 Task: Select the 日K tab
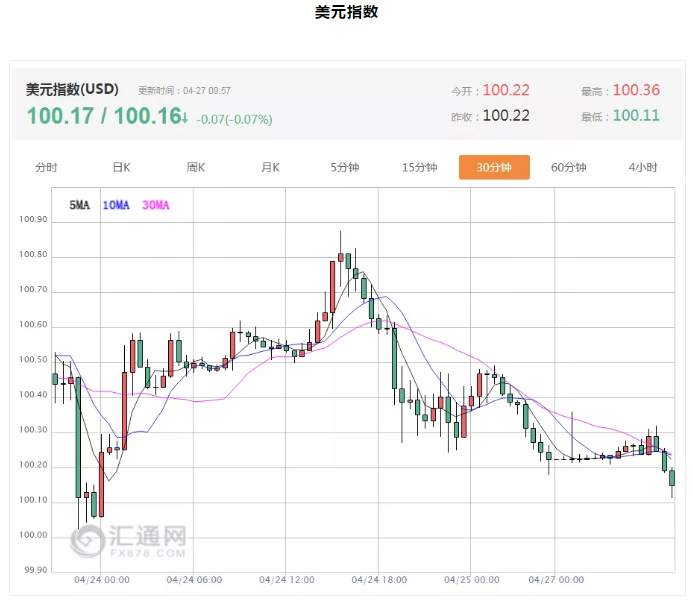click(121, 168)
